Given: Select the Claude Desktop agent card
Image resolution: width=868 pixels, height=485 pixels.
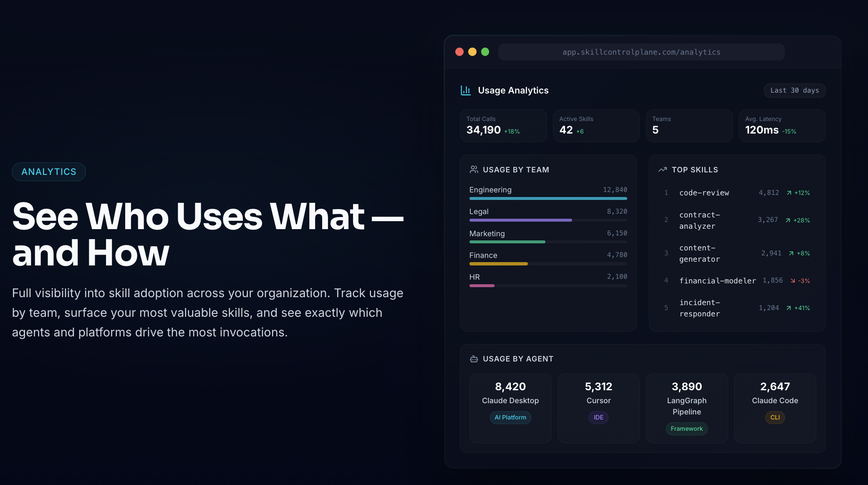Looking at the screenshot, I should [510, 408].
